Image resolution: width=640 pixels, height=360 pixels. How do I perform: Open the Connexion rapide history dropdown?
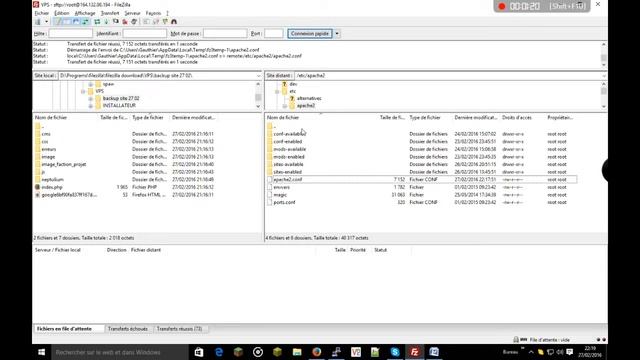coord(337,33)
